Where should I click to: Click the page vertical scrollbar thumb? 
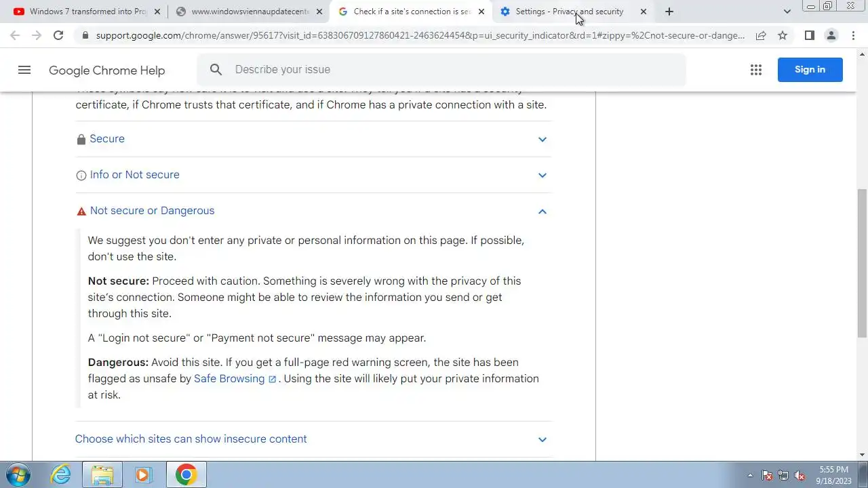pos(862,263)
